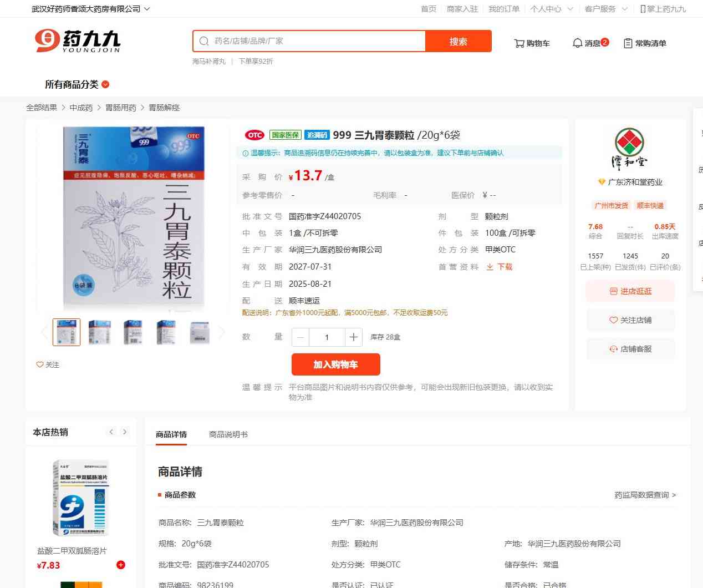Toggle 关注店铺 follow store button
The image size is (703, 588).
(630, 320)
